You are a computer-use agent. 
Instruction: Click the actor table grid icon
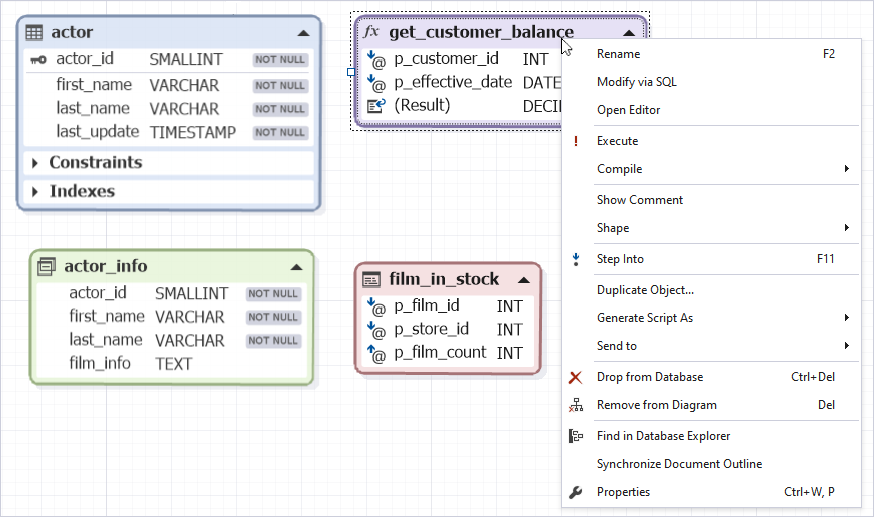coord(34,32)
